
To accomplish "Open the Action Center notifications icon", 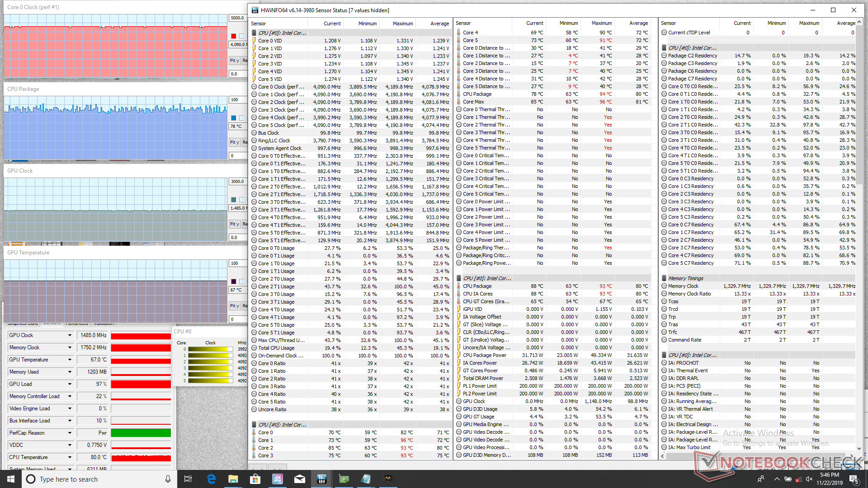I will 854,479.
